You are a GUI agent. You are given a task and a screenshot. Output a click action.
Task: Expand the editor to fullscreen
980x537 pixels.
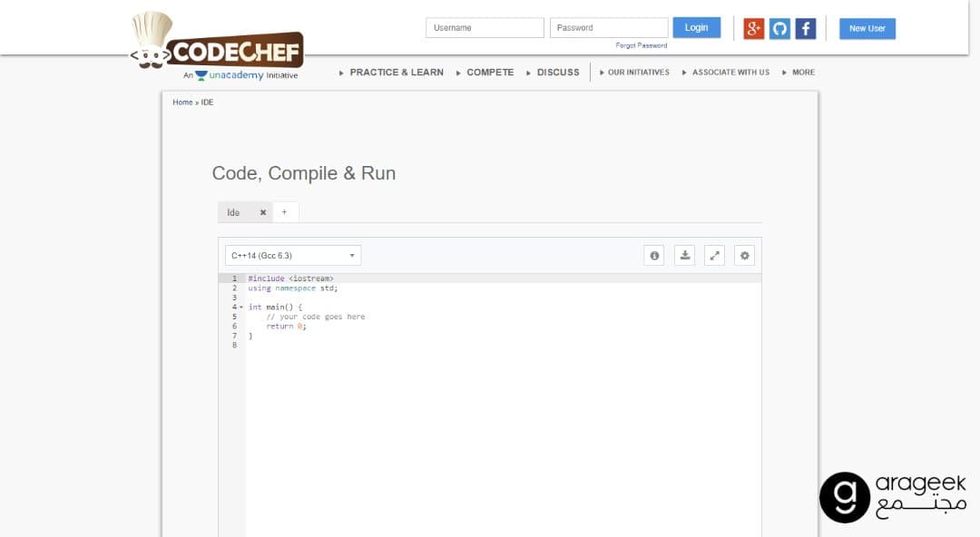point(715,256)
